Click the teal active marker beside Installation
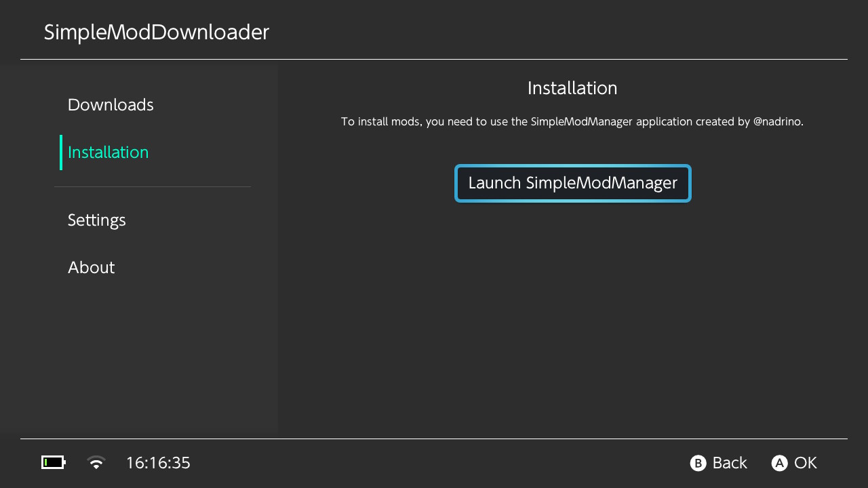 click(61, 152)
